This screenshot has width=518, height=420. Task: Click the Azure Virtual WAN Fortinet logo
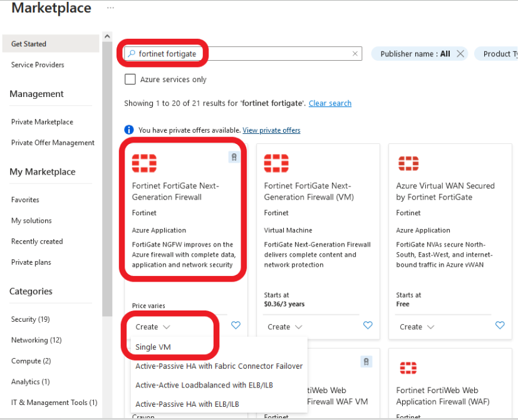[x=408, y=163]
